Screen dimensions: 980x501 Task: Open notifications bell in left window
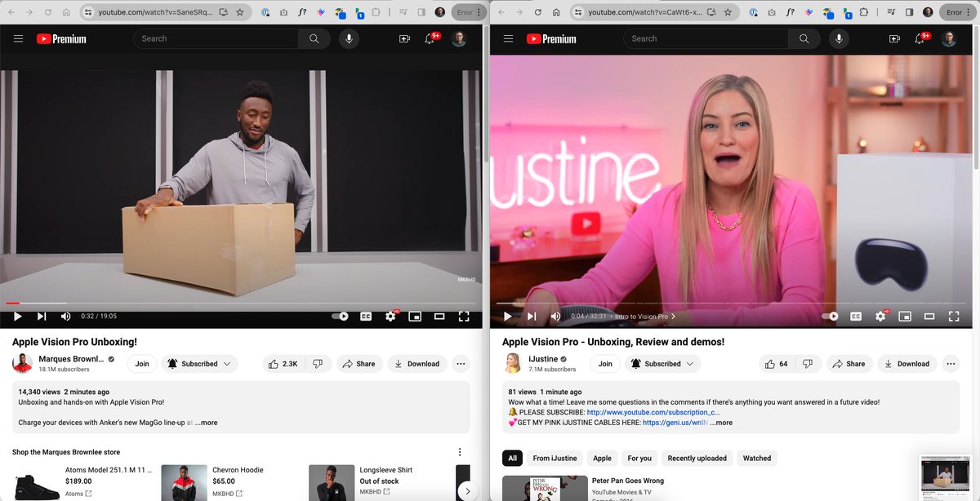[x=430, y=38]
